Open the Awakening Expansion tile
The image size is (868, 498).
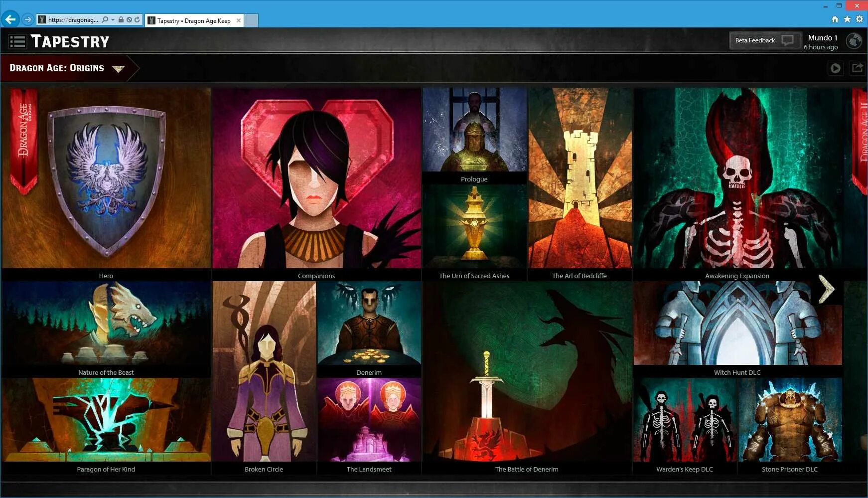click(x=737, y=184)
